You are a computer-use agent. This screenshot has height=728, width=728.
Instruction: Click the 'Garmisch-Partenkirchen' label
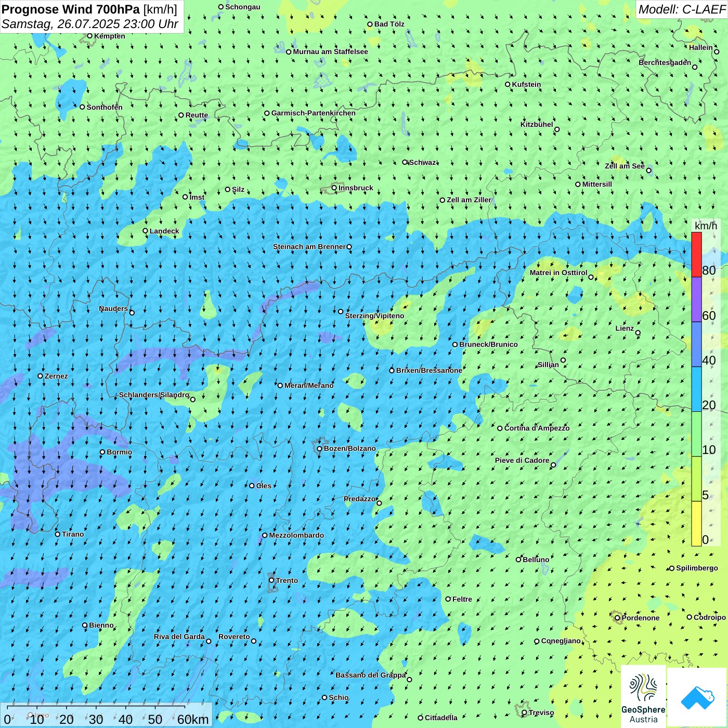point(314,113)
